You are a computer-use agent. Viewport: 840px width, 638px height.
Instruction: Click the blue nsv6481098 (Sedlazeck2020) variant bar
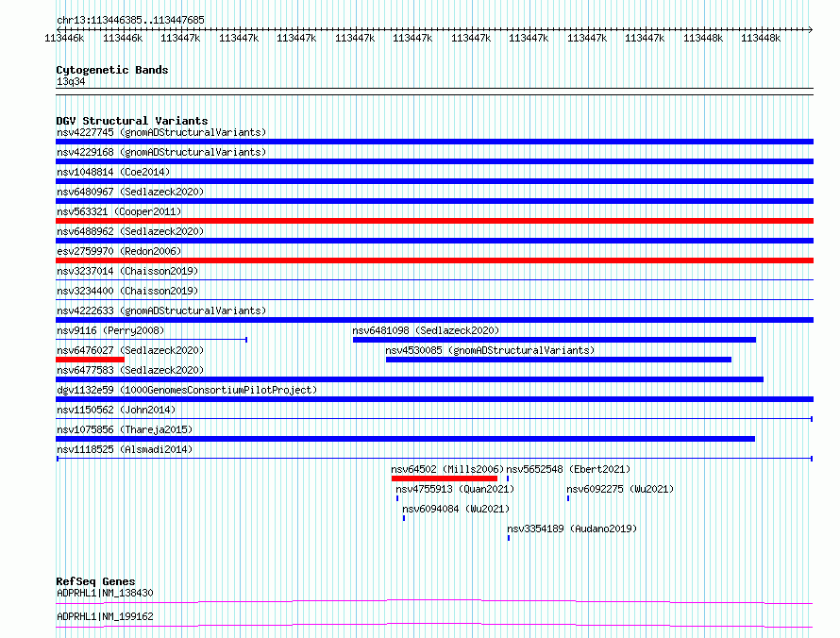[x=554, y=340]
